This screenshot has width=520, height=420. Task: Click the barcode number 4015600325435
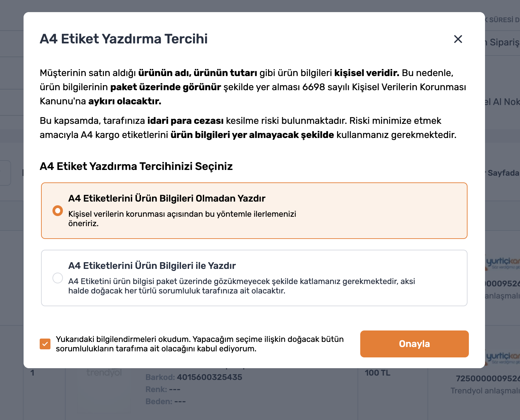tap(210, 377)
